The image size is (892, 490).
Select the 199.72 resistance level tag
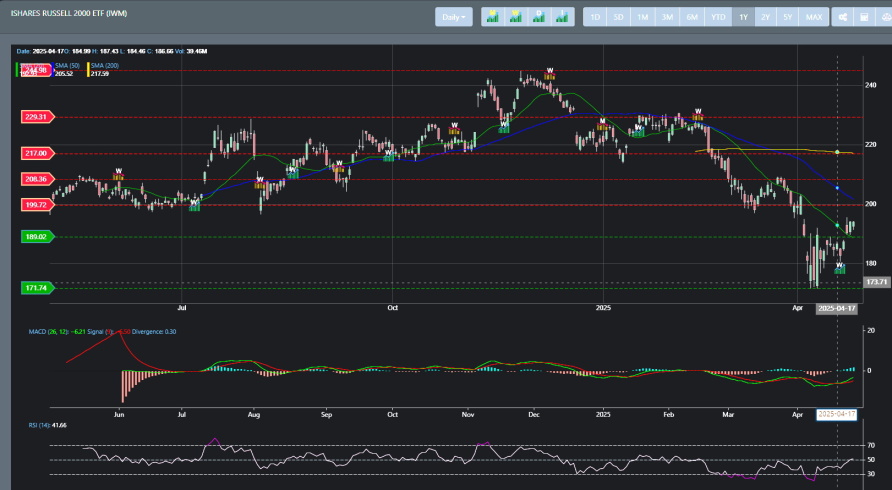(38, 204)
